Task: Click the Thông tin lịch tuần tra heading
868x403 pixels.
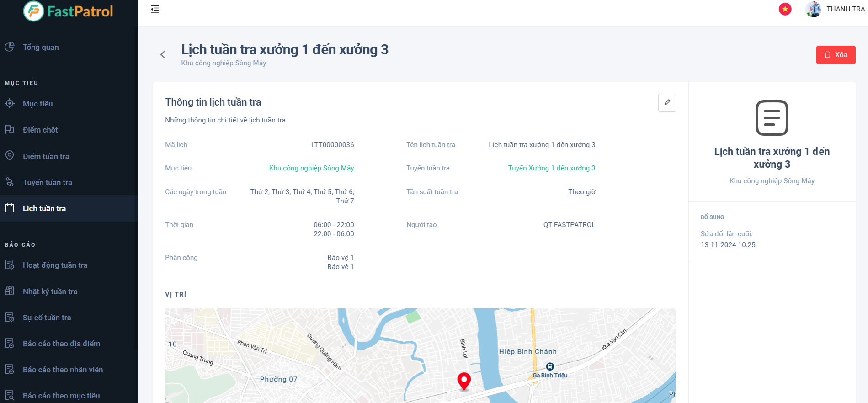Action: [213, 102]
